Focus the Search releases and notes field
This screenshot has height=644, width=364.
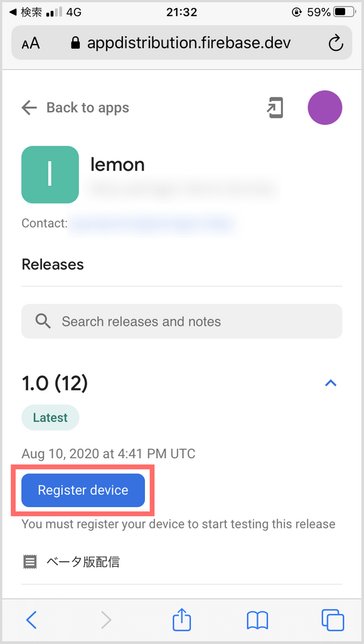click(181, 321)
